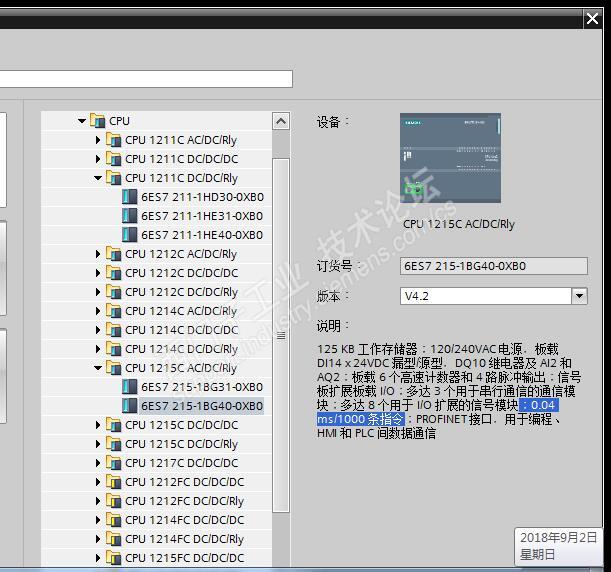Expand CPU 1211C AC/DC/Rly node arrow
The image size is (611, 572).
point(98,140)
